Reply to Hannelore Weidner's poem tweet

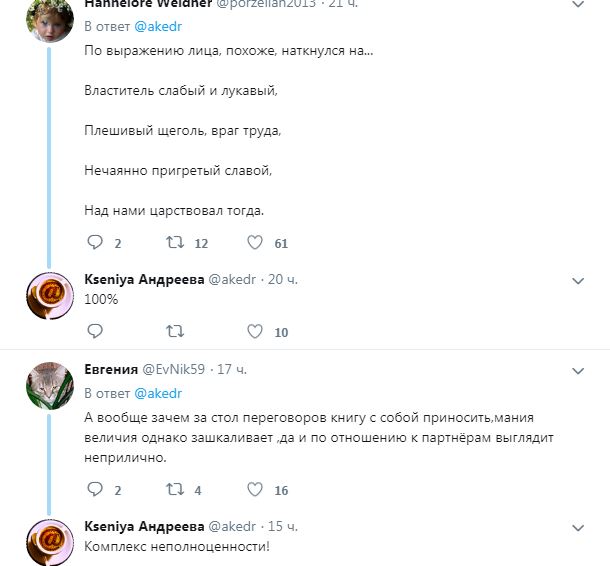click(96, 242)
